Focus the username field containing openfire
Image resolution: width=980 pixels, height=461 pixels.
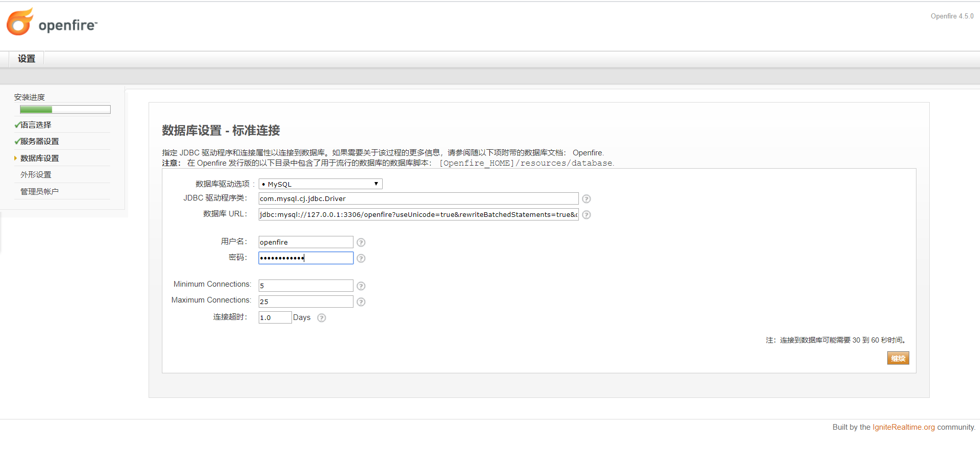click(306, 242)
